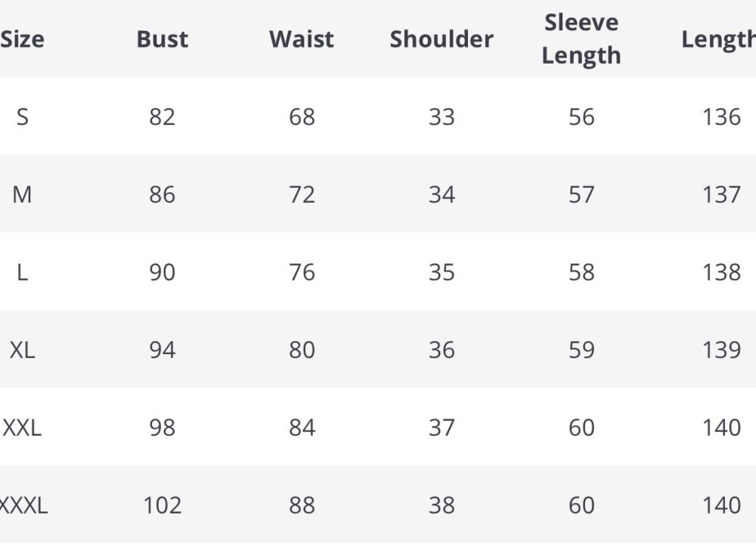Select the XXL size row label
The width and height of the screenshot is (756, 547).
coord(22,427)
